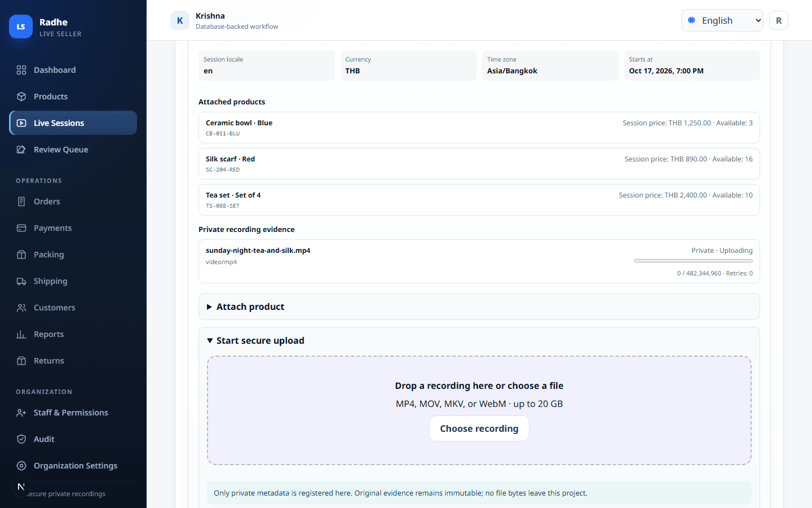Open the Review Queue link
The image size is (812, 508).
point(73,150)
